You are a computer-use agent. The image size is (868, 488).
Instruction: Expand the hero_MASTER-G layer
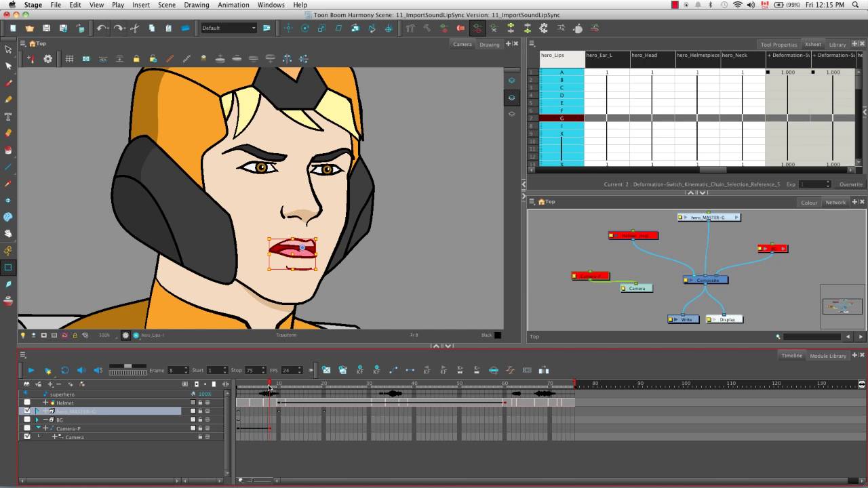tap(37, 411)
